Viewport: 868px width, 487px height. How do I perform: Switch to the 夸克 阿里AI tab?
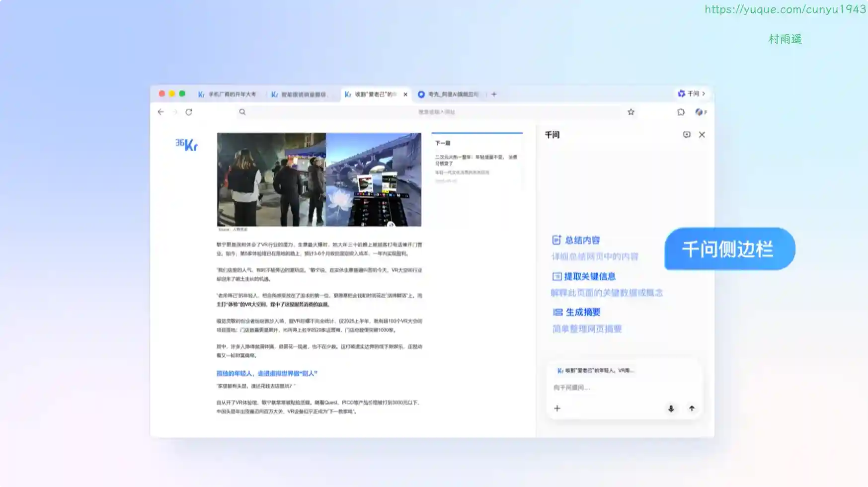pyautogui.click(x=449, y=94)
